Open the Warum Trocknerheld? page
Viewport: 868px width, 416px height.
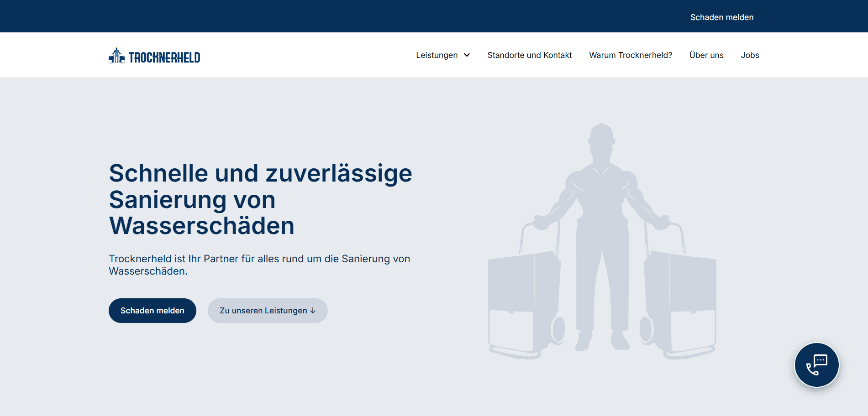(630, 55)
